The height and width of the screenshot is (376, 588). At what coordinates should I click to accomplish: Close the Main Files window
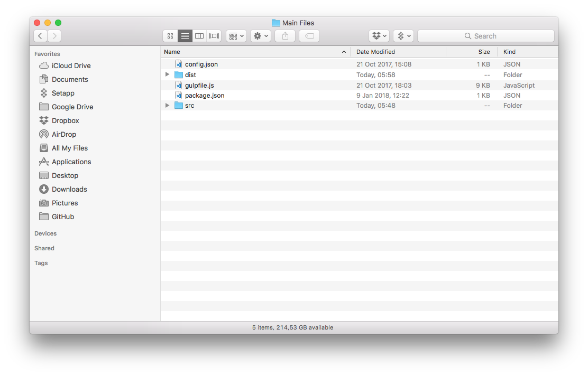(x=37, y=23)
